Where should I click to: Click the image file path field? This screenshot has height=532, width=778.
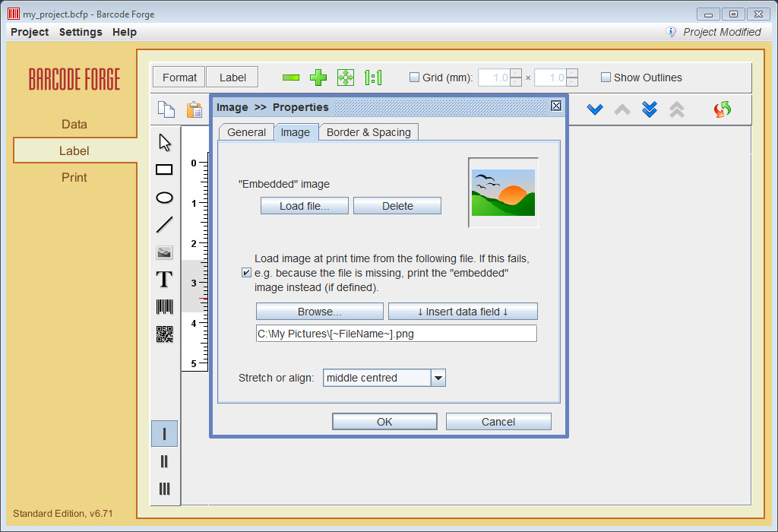tap(397, 334)
